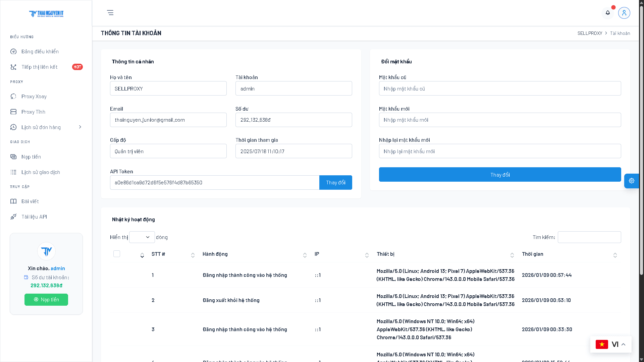The width and height of the screenshot is (644, 362).
Task: Click the Cấp độ field Quản trị viên
Action: tap(168, 151)
